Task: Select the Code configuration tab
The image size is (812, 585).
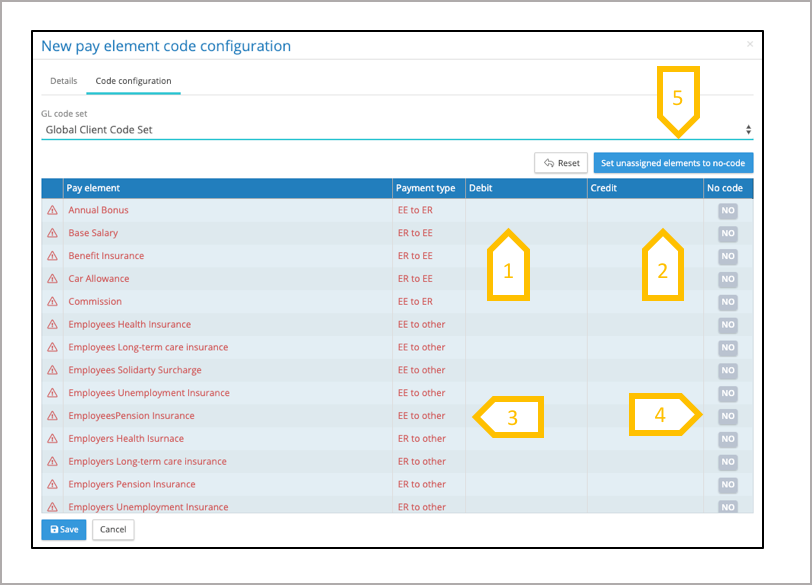Action: pos(133,81)
